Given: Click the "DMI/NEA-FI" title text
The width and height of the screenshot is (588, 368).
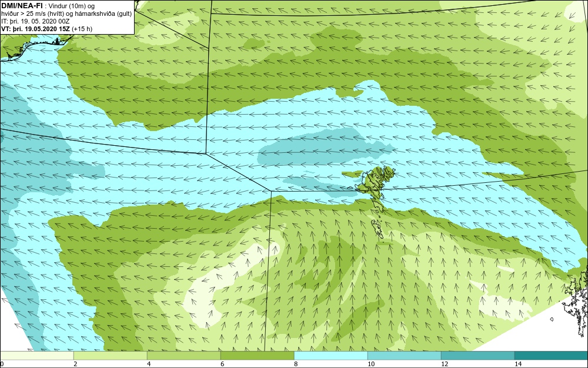Looking at the screenshot, I should (21, 6).
